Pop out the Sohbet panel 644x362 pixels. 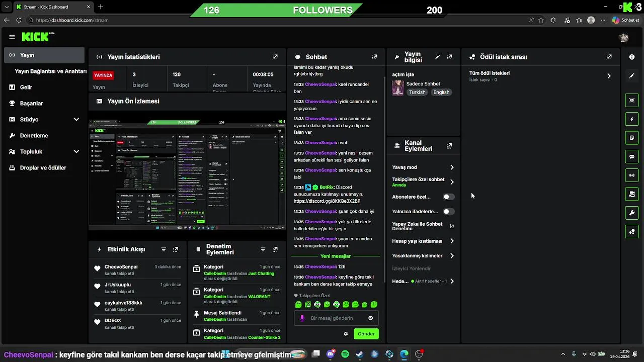tap(374, 57)
